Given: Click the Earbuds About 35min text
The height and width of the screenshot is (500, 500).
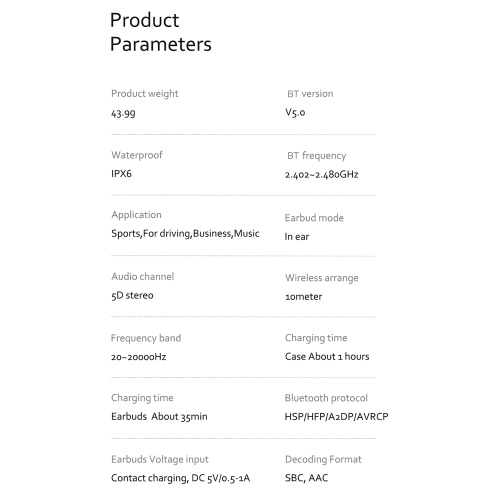Looking at the screenshot, I should point(159,417).
